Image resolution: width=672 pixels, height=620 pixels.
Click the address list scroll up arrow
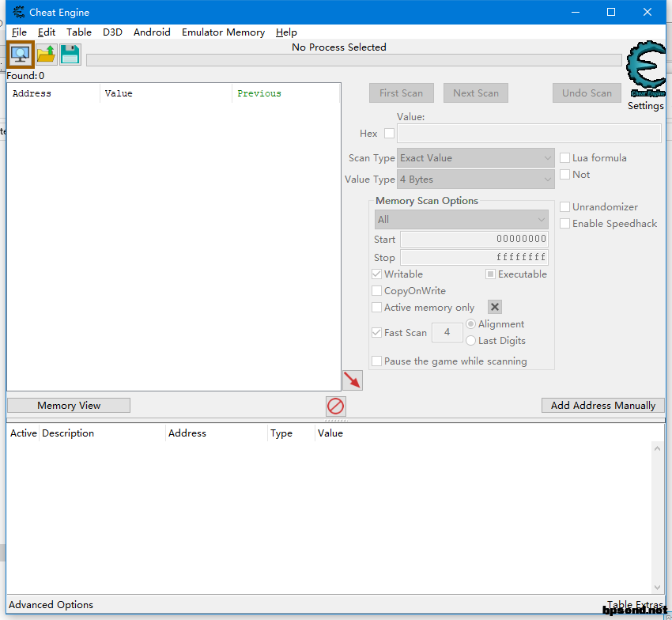coord(658,448)
